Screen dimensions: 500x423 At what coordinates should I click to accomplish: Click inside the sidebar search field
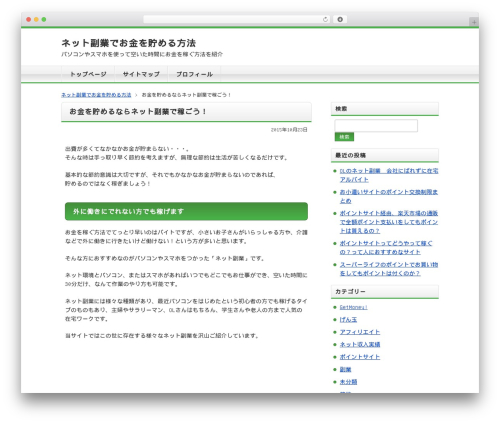(x=376, y=126)
